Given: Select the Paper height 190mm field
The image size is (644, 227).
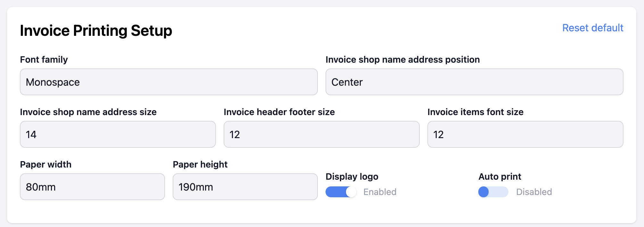Looking at the screenshot, I should [x=245, y=187].
